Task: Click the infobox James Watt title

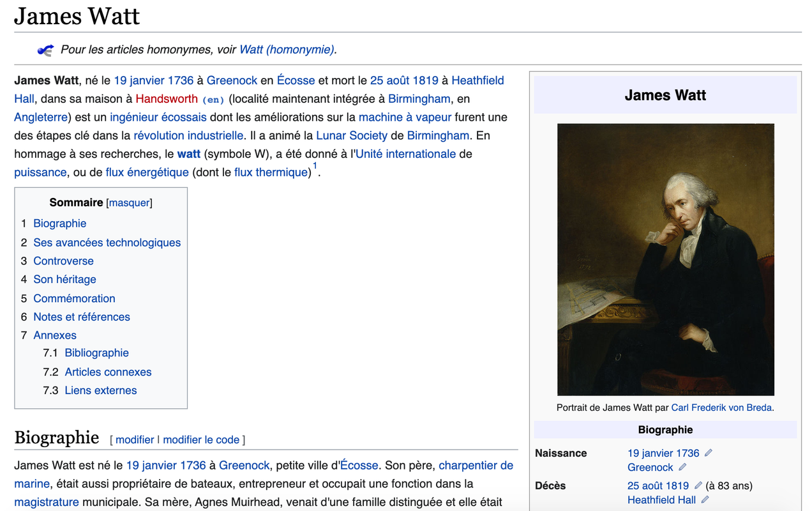Action: [x=665, y=95]
